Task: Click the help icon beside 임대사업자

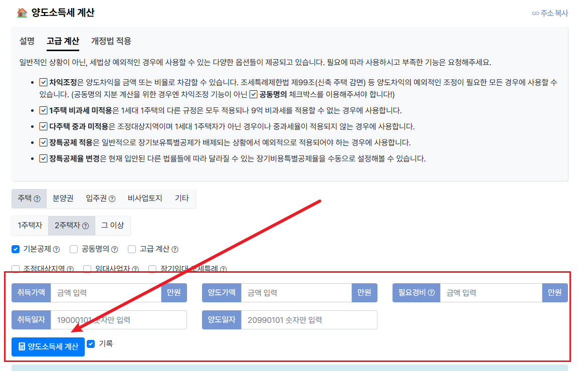Action: [136, 270]
